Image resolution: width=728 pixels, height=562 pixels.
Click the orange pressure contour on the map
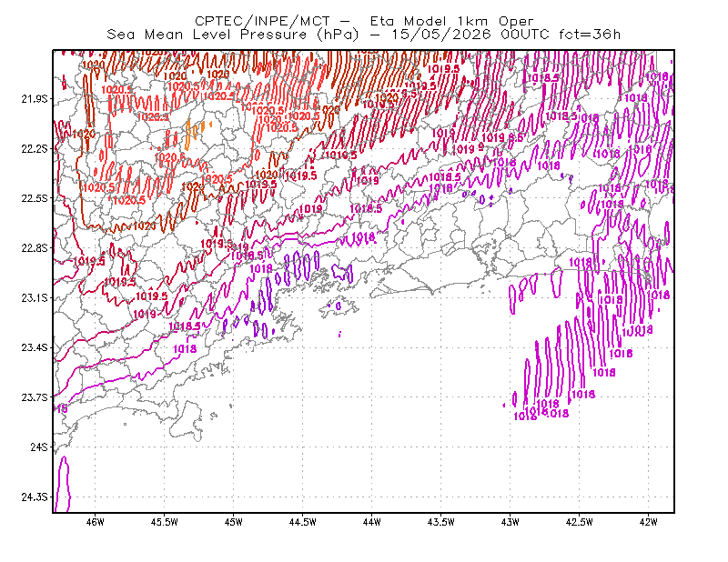tap(188, 134)
